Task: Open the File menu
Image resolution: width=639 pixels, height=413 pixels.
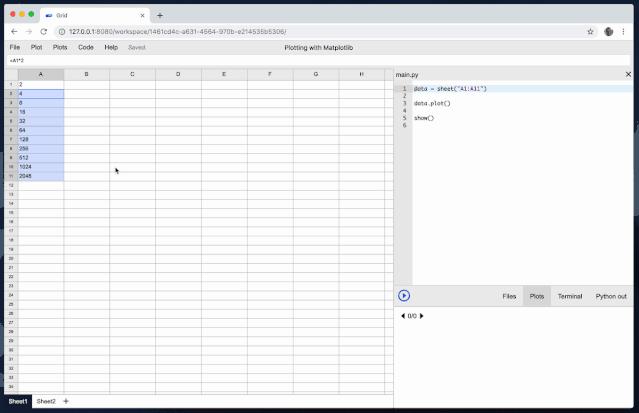Action: coord(15,47)
